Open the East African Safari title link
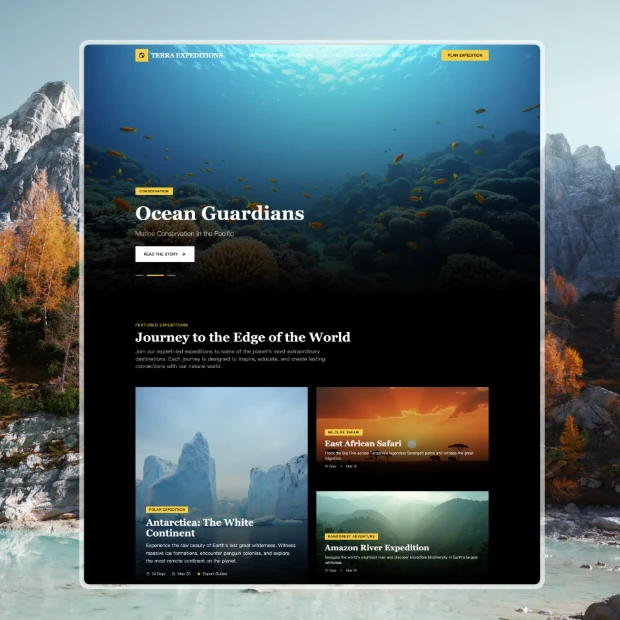Screen dimensions: 620x620 pos(364,443)
